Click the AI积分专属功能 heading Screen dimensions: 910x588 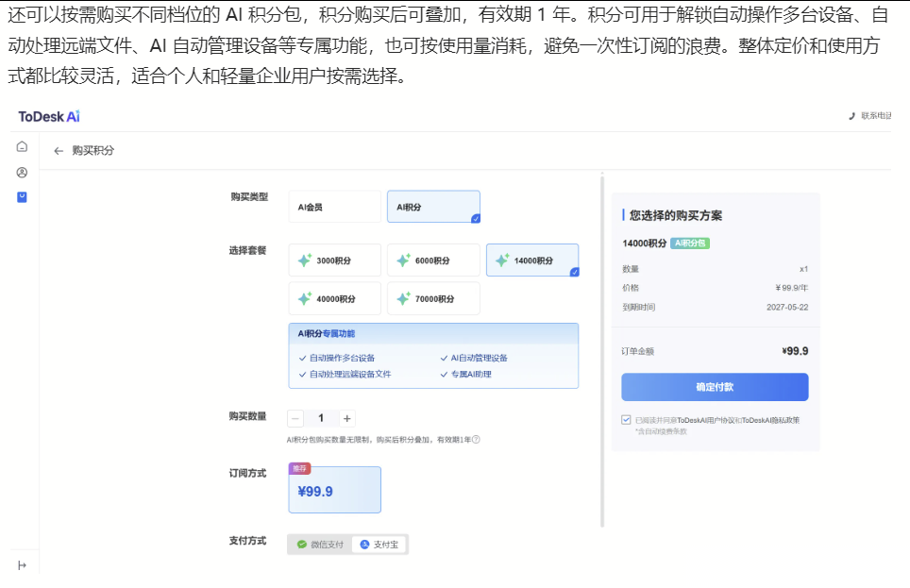(327, 334)
